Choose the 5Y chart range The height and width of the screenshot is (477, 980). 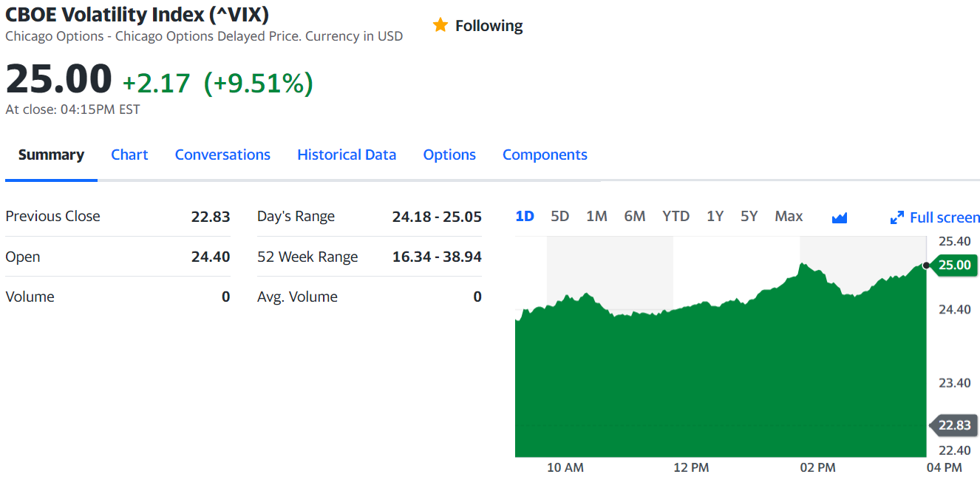[x=749, y=216]
